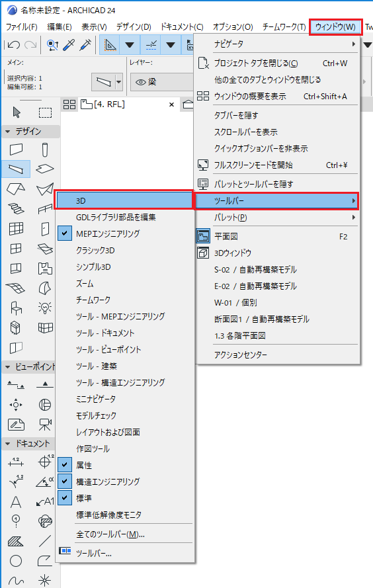Select the Slab tool
The width and height of the screenshot is (373, 588).
(x=45, y=169)
